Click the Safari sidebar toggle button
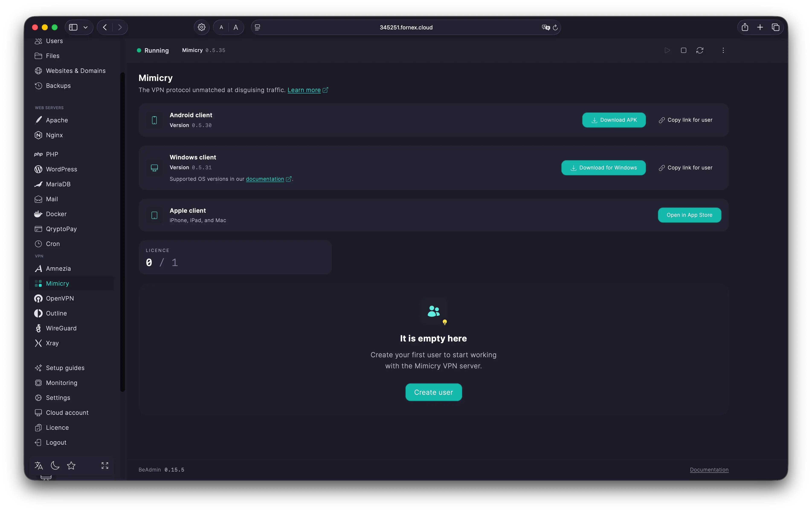The width and height of the screenshot is (812, 512). [73, 27]
